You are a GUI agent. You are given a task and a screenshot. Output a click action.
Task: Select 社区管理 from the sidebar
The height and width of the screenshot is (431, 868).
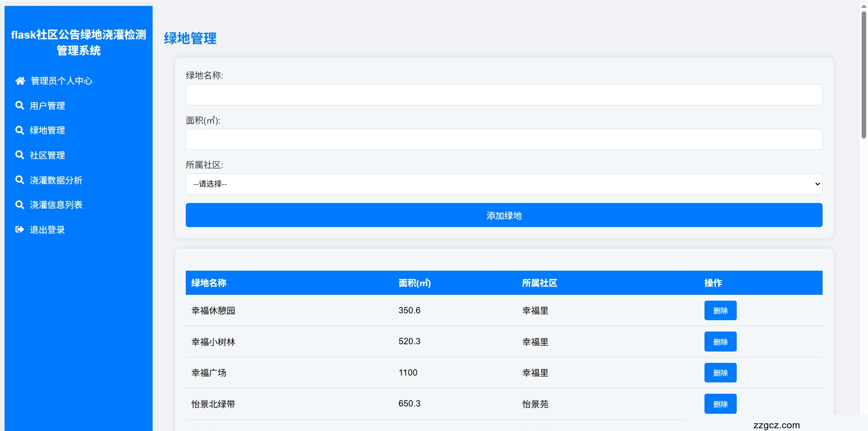pos(47,155)
